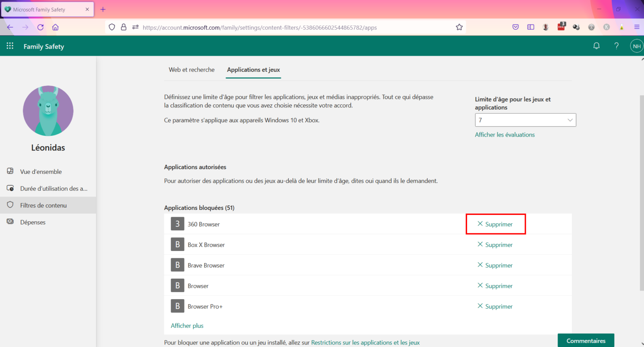Save page to Pocket
Image resolution: width=644 pixels, height=347 pixels.
(x=515, y=26)
